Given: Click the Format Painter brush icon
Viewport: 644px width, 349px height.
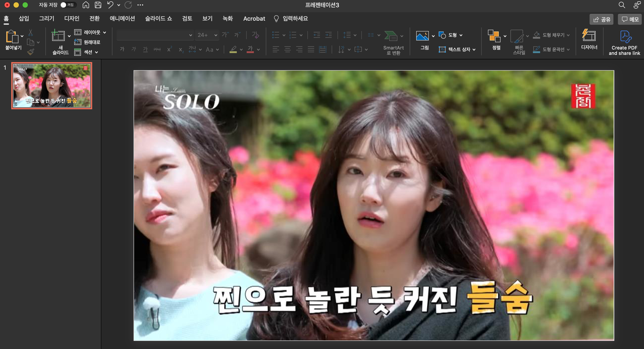Looking at the screenshot, I should pos(31,52).
